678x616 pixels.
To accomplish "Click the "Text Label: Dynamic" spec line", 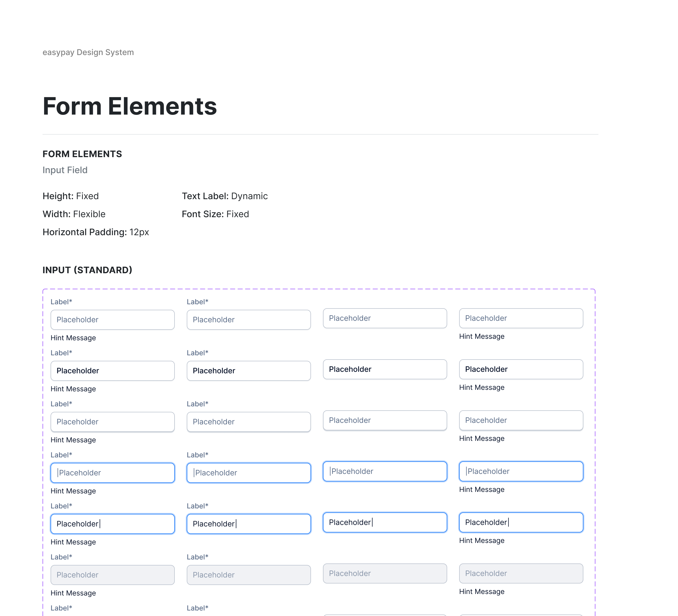I will pyautogui.click(x=225, y=196).
